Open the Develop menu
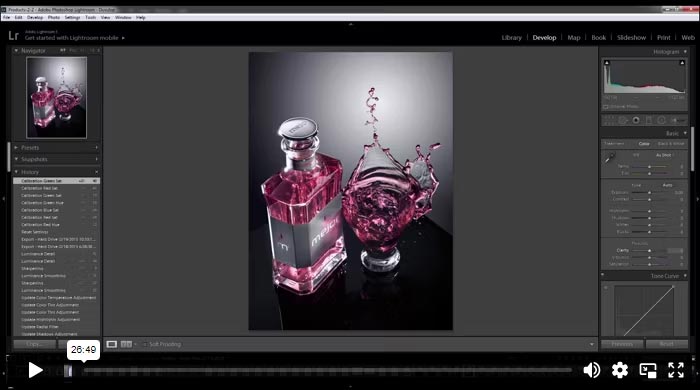The image size is (700, 390). click(35, 17)
